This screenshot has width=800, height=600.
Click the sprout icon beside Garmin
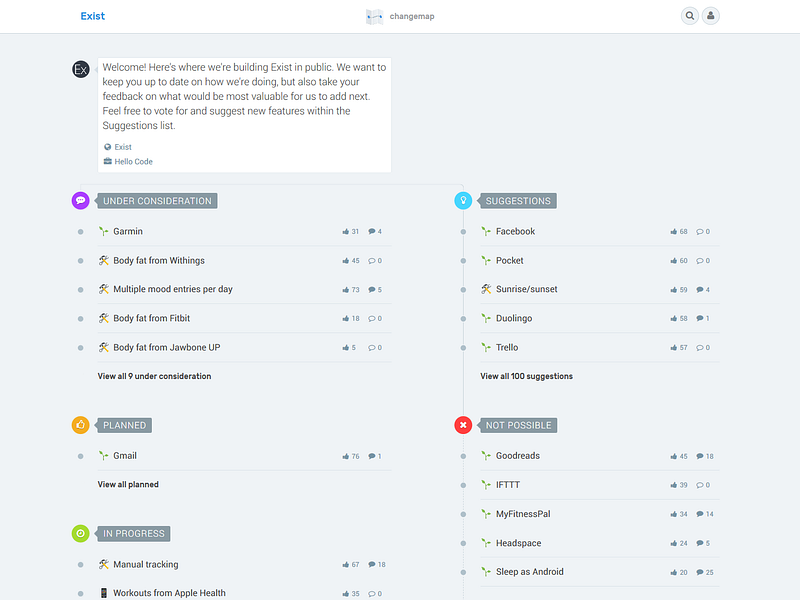(x=104, y=232)
